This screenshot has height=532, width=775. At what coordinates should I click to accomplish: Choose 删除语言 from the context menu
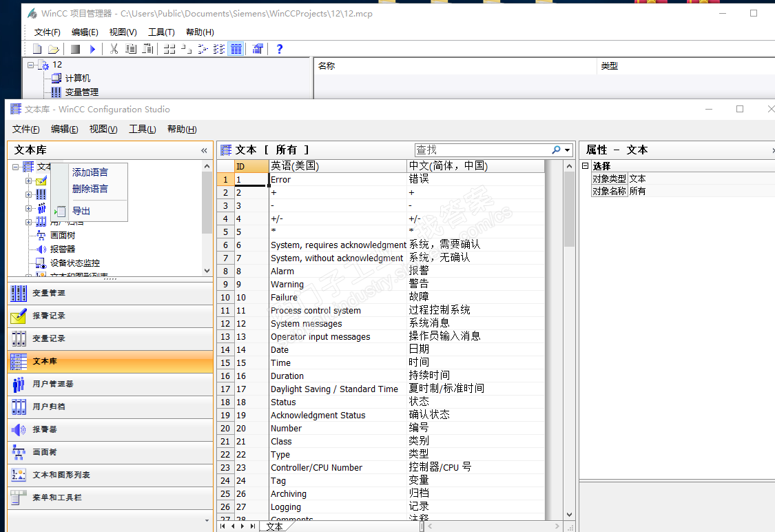[90, 189]
